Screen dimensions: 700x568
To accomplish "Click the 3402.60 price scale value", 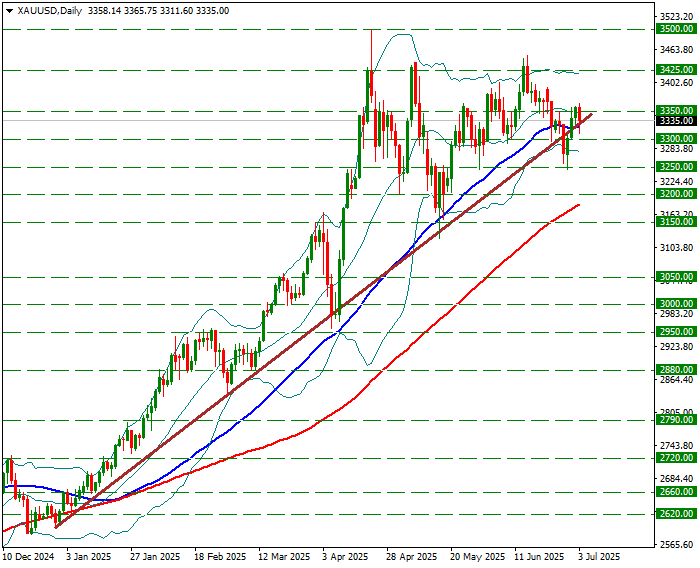I will point(676,83).
